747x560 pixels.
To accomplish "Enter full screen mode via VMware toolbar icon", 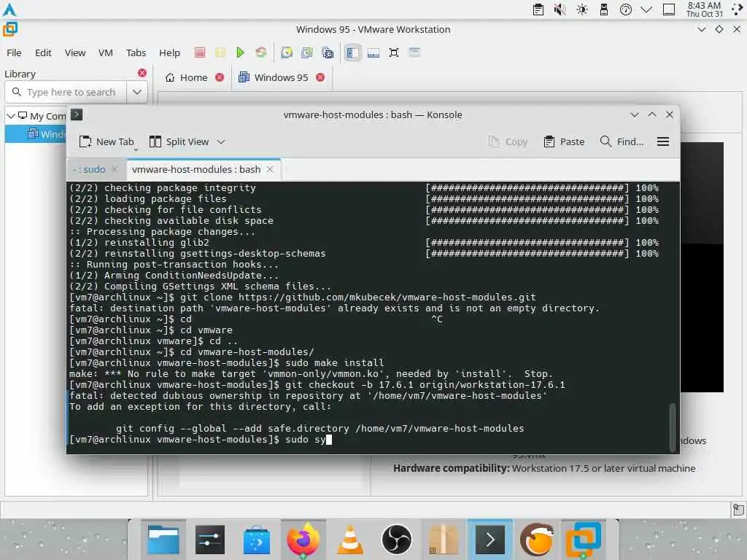I will point(394,52).
